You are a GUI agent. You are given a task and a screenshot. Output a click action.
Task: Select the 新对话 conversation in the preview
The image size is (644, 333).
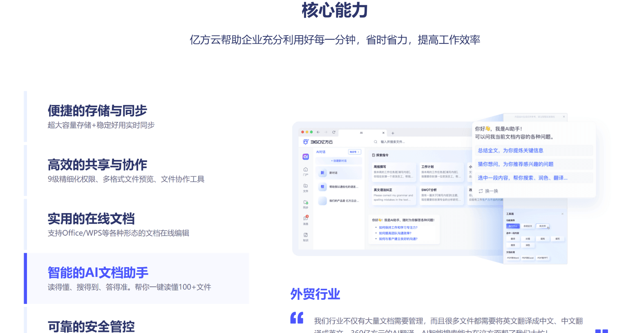click(x=339, y=173)
